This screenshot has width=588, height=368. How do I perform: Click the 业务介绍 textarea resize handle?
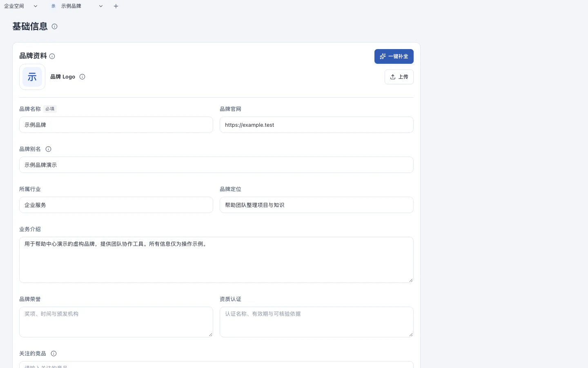[411, 280]
